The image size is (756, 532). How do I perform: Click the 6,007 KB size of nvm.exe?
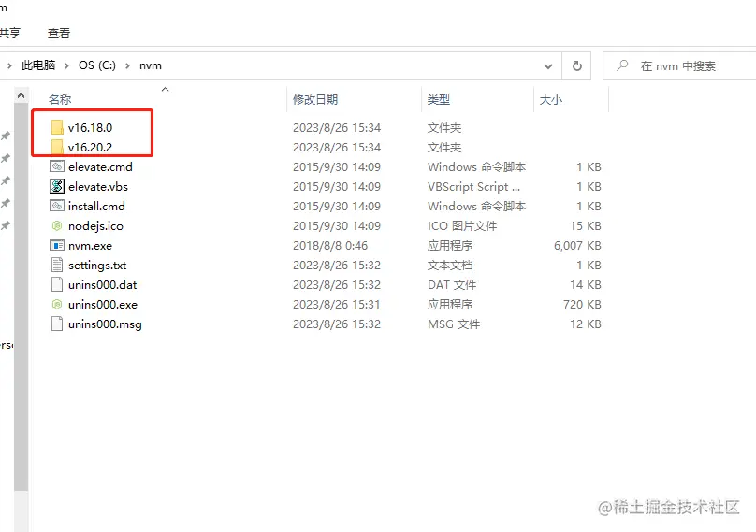(x=577, y=245)
